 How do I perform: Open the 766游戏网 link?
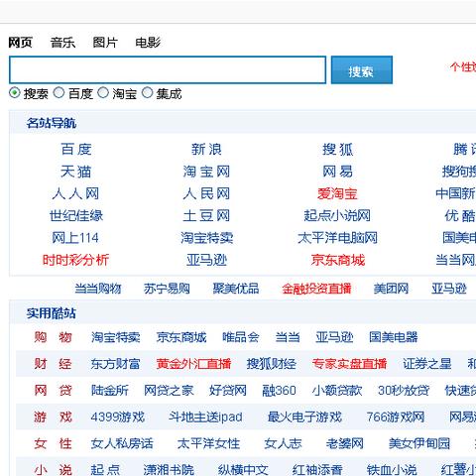pos(396,416)
